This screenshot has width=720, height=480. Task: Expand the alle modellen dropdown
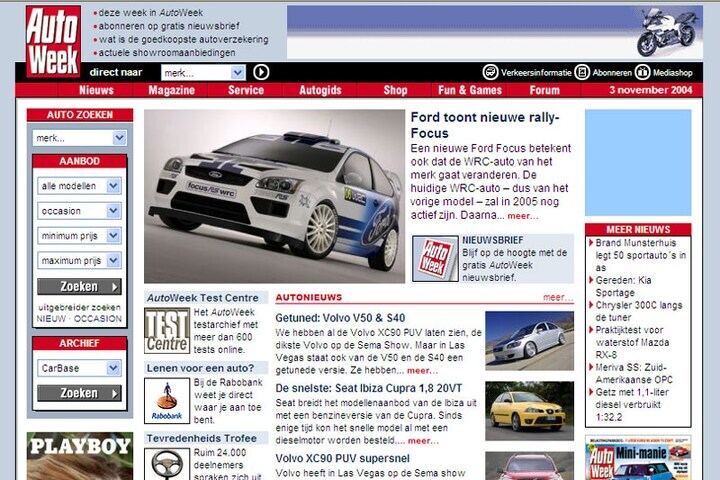click(79, 186)
